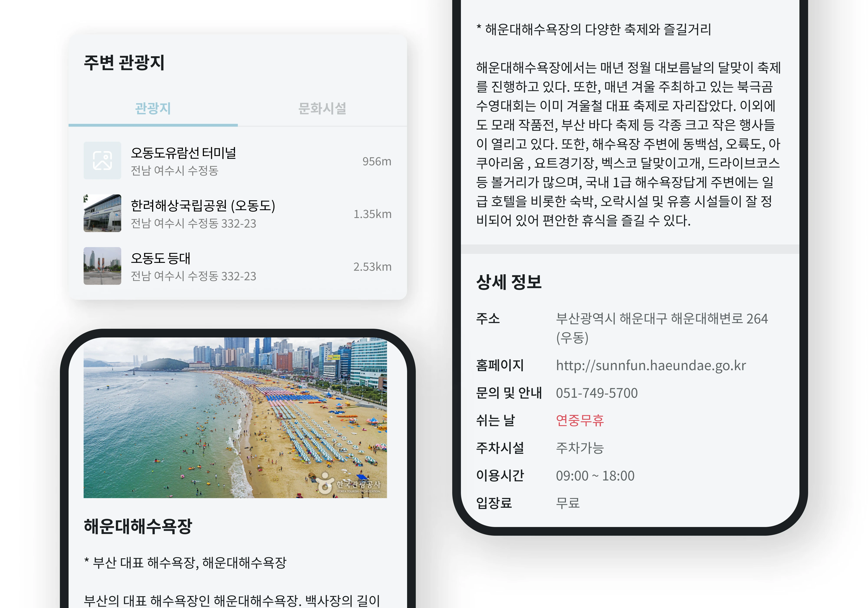Open thumbnail of 오동도 등대
This screenshot has width=868, height=608.
pyautogui.click(x=102, y=266)
